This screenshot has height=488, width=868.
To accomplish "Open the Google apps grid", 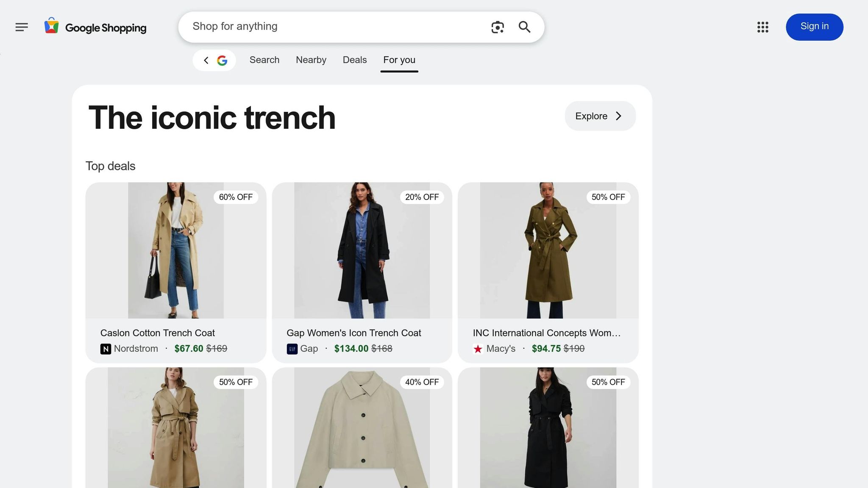I will pyautogui.click(x=763, y=27).
